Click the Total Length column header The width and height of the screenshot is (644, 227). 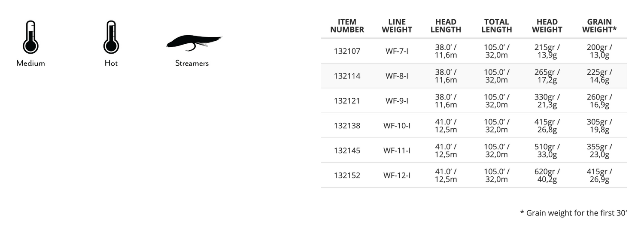(496, 26)
